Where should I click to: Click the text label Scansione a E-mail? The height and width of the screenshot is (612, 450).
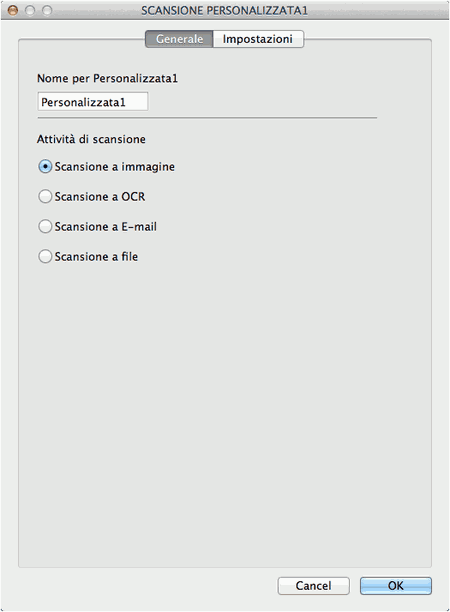[106, 226]
